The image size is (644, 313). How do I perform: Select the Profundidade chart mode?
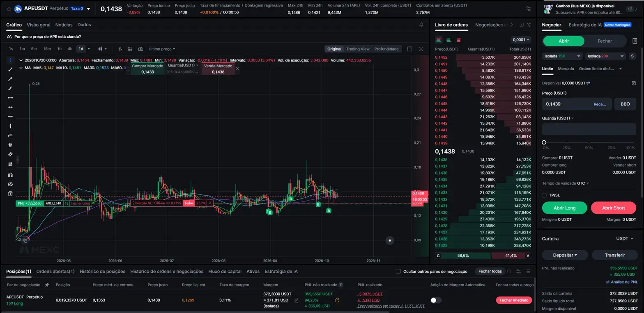coord(386,49)
